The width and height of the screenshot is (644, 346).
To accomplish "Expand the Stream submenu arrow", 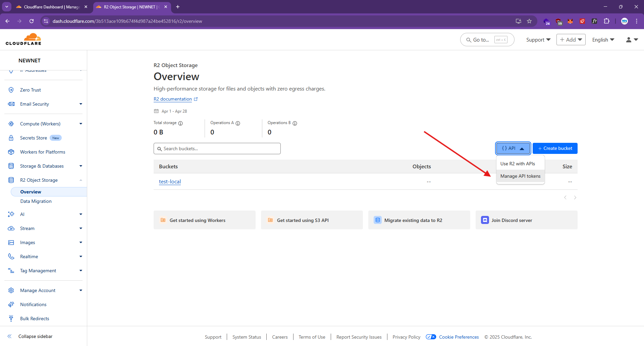I will 81,228.
